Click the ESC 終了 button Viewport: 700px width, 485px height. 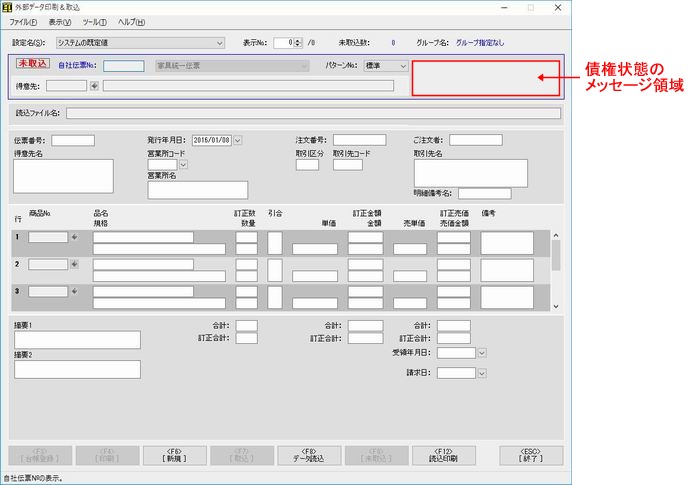531,456
